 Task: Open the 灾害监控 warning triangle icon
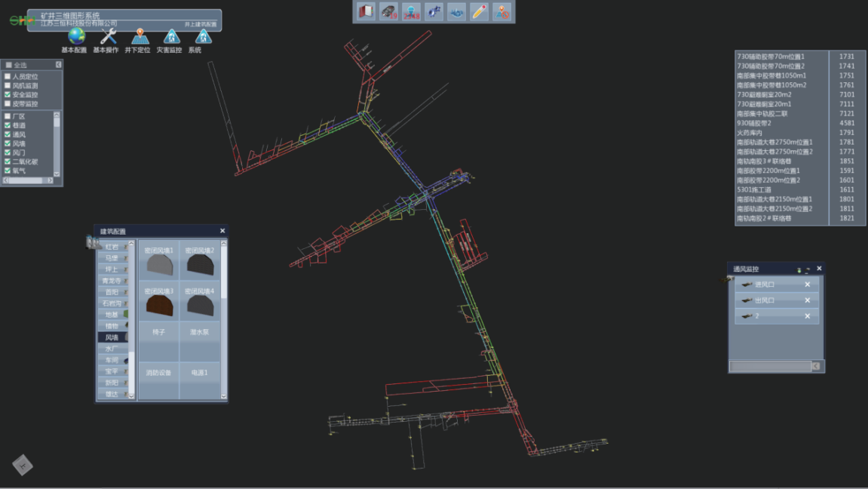(x=171, y=36)
